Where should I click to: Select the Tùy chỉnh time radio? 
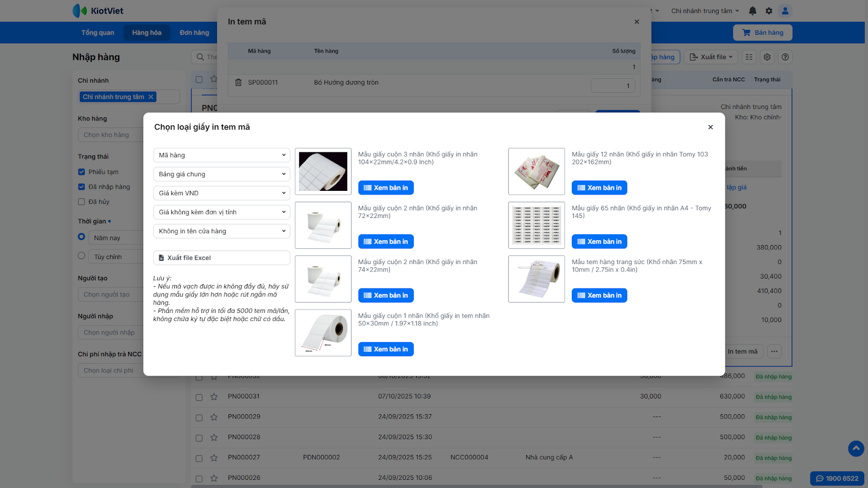[x=81, y=256]
